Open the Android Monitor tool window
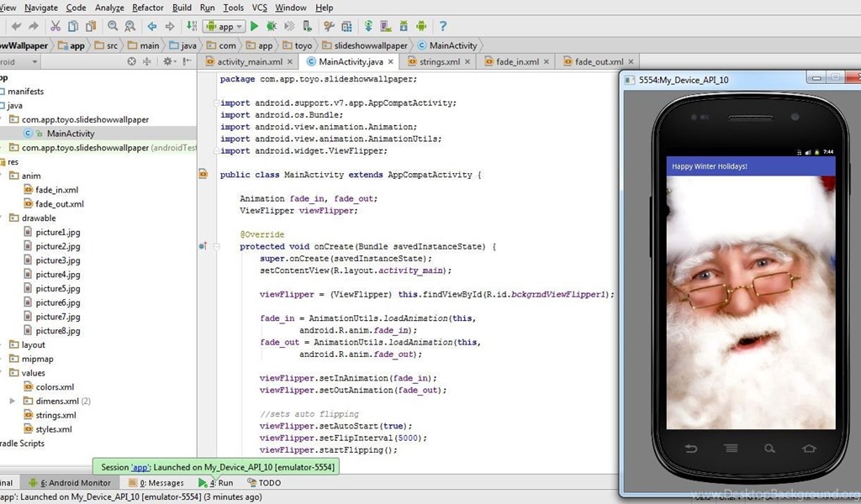This screenshot has height=504, width=861. pyautogui.click(x=76, y=483)
